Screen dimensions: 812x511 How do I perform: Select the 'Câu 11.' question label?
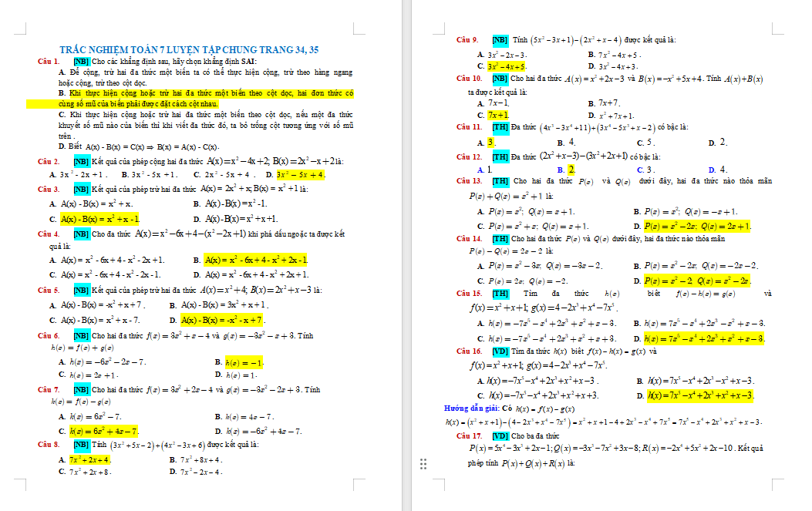[469, 127]
